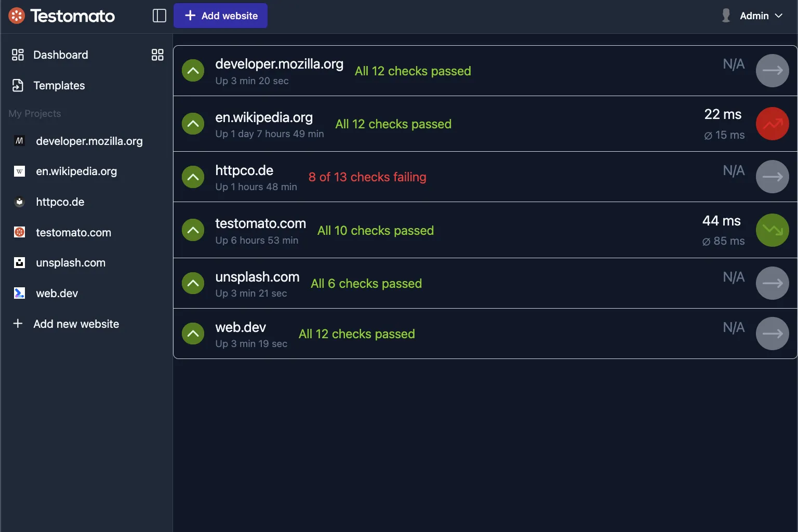Click the Add website button
The image size is (798, 532).
221,16
